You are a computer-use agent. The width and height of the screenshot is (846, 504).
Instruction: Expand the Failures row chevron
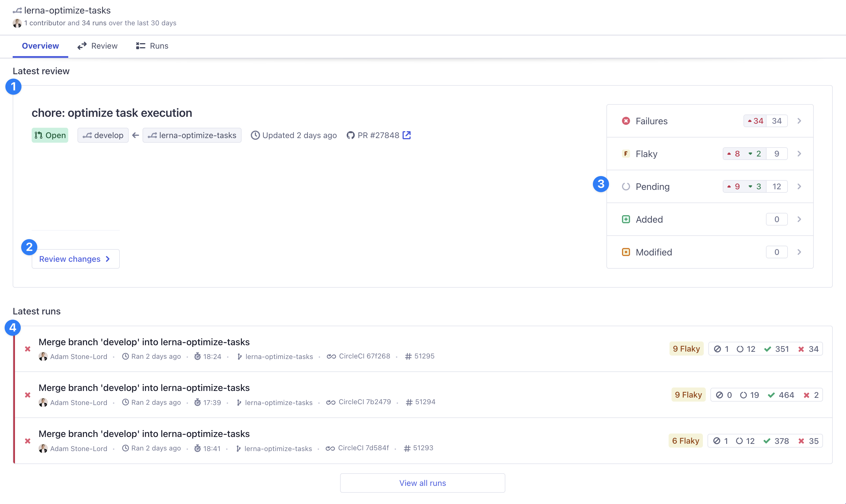(x=799, y=121)
